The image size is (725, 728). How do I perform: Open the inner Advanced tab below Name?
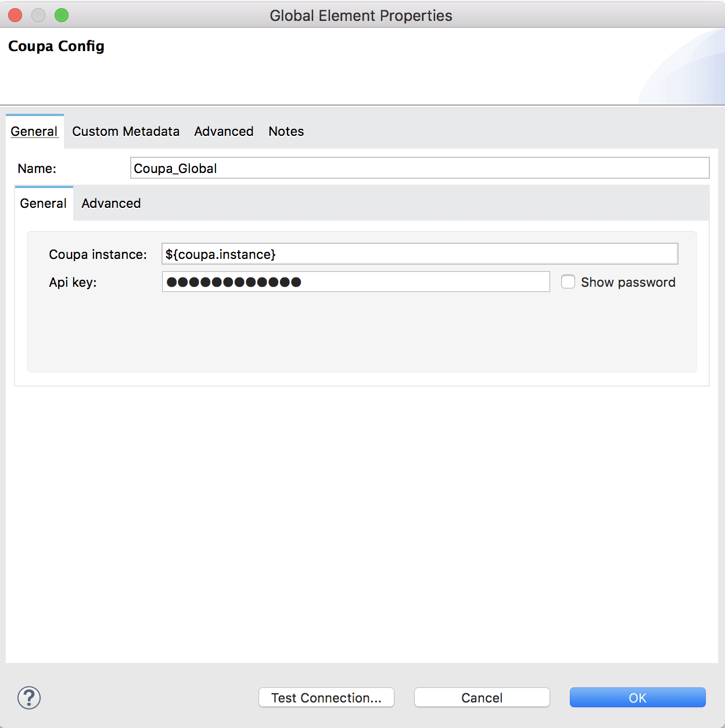pos(111,203)
